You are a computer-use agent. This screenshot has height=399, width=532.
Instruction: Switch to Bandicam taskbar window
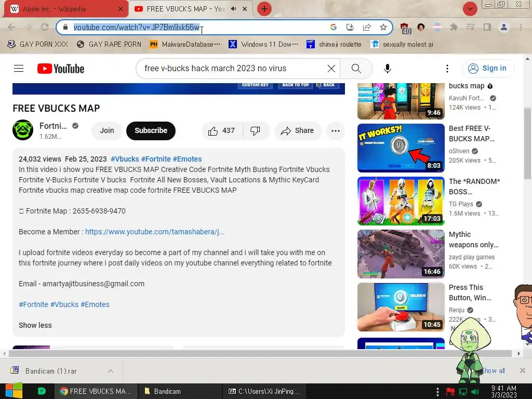point(180,391)
